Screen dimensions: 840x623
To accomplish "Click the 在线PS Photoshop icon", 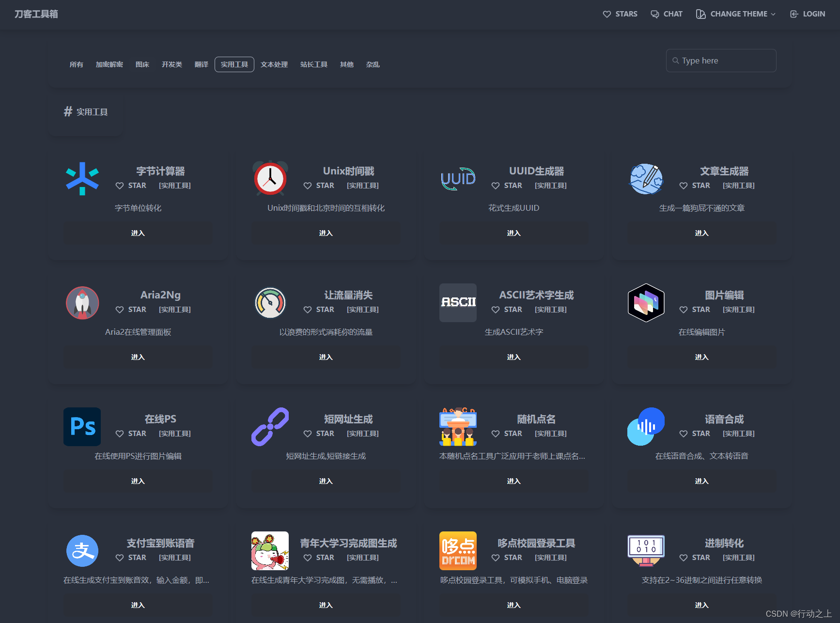I will pyautogui.click(x=82, y=427).
